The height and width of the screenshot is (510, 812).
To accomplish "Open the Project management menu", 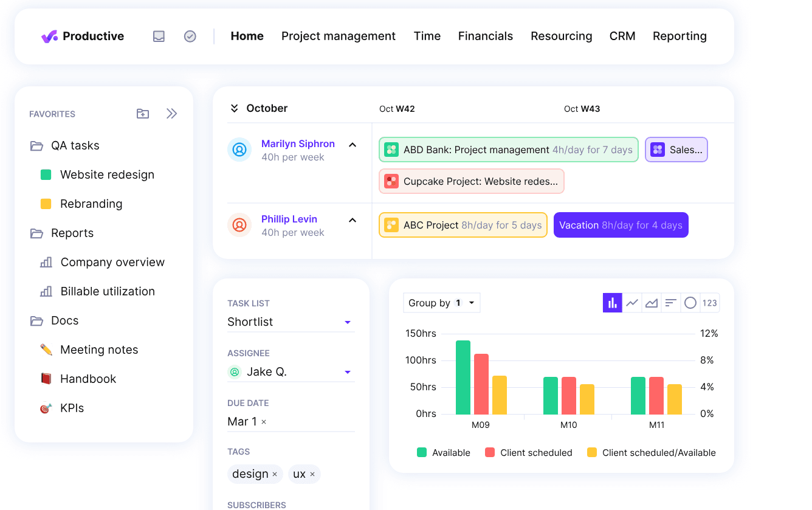I will tap(339, 36).
